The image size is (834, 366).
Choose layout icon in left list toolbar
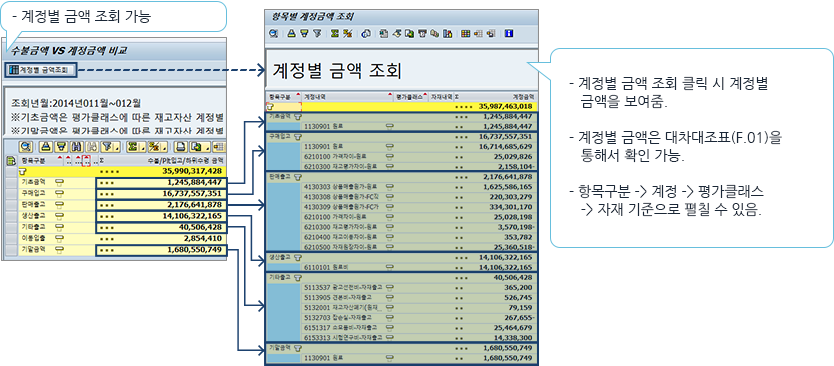(219, 147)
